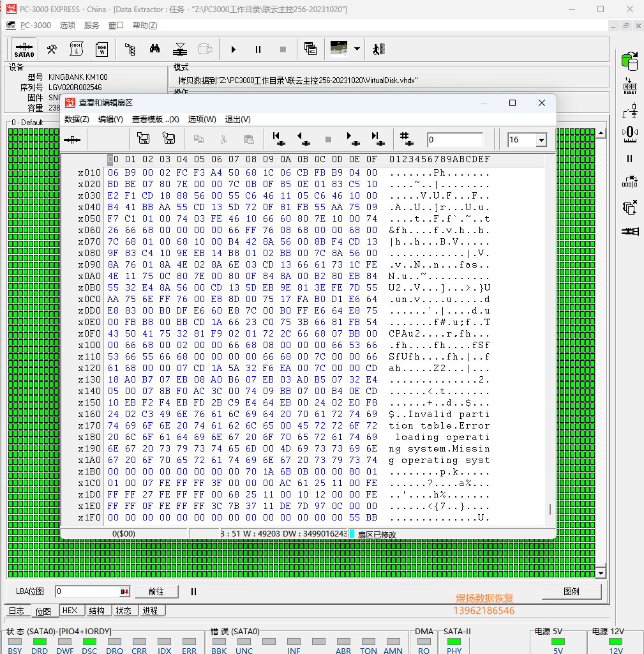Click the exit running man icon

(x=378, y=49)
